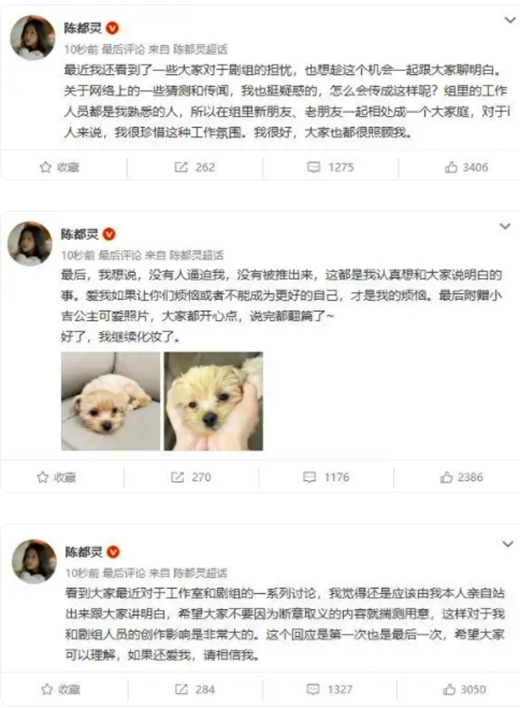Favorite the third post via star icon
Screen dimensions: 520x708
click(x=60, y=689)
